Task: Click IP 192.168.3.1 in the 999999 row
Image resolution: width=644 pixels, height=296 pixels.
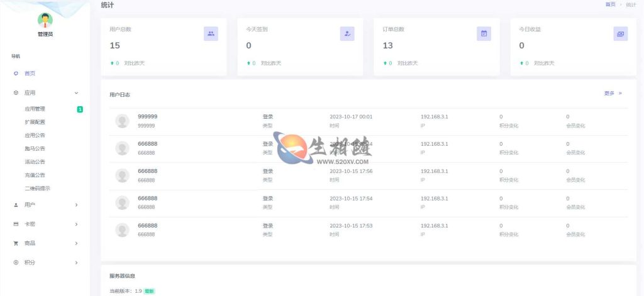Action: [x=434, y=117]
